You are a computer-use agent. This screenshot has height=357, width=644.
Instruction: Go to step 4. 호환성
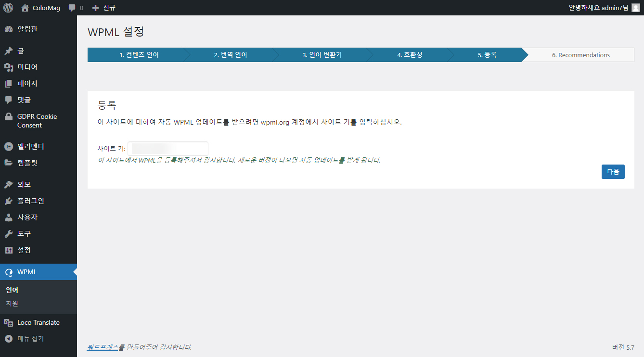pyautogui.click(x=410, y=55)
